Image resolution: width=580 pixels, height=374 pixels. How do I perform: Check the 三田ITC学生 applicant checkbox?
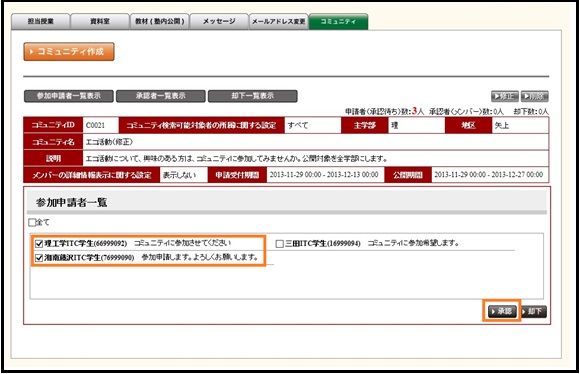pos(280,244)
